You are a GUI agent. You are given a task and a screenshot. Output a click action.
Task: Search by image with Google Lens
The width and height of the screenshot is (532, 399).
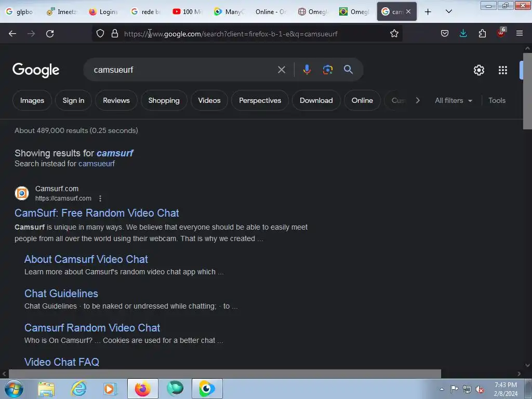point(327,70)
